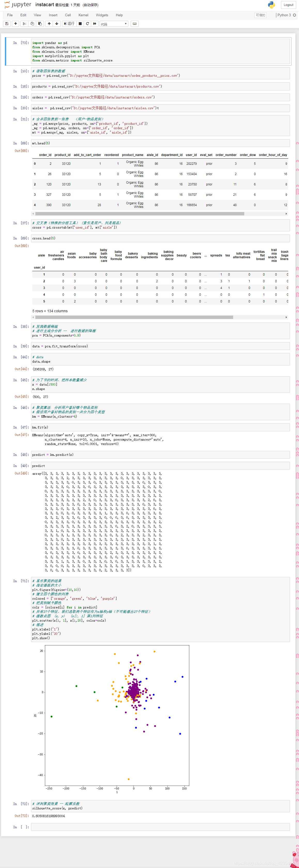Click the Jupyter logo
Screen dimensions: 299x868
pyautogui.click(x=18, y=5)
